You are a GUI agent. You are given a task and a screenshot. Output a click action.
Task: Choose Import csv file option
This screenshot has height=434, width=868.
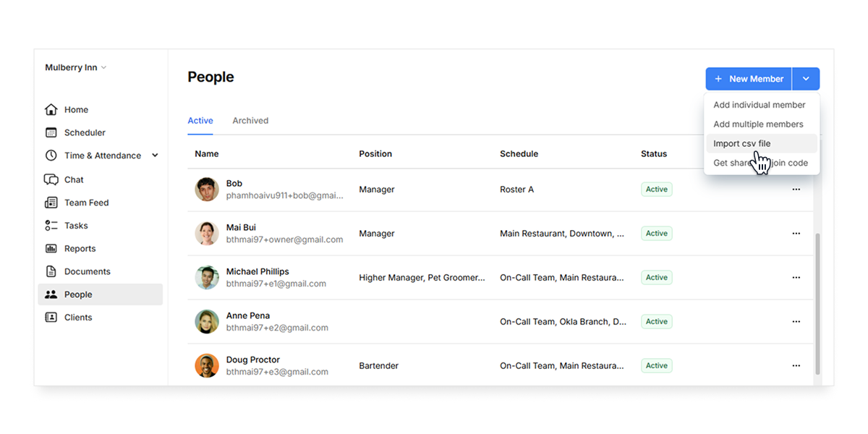[743, 143]
